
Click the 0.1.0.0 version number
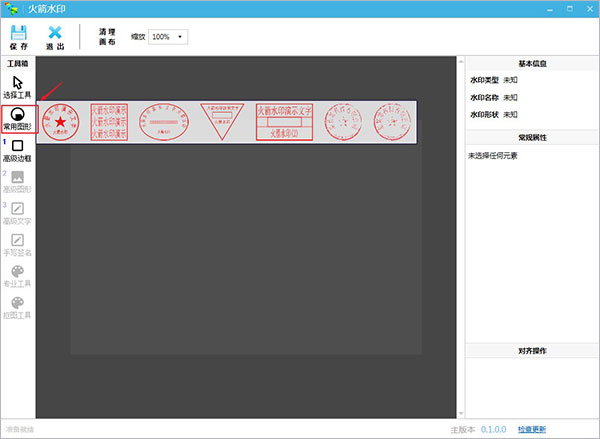coord(494,429)
